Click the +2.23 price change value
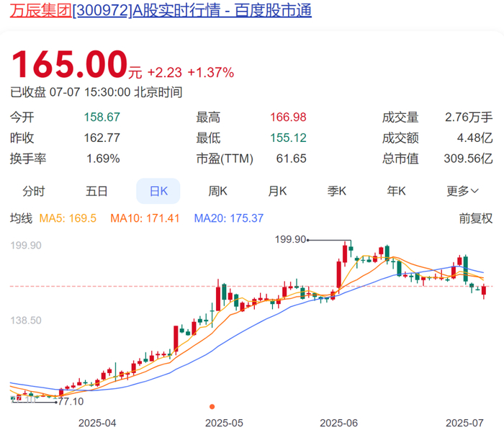 click(165, 73)
